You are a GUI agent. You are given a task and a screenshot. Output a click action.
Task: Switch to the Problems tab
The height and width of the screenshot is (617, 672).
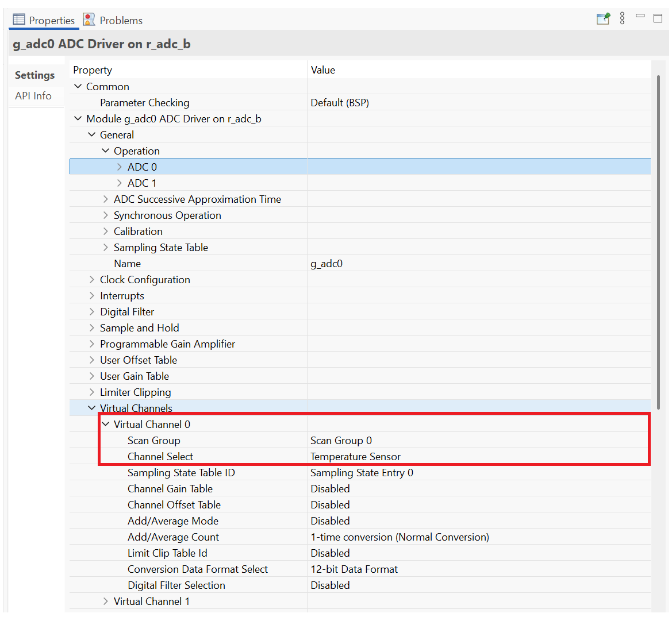[x=120, y=21]
